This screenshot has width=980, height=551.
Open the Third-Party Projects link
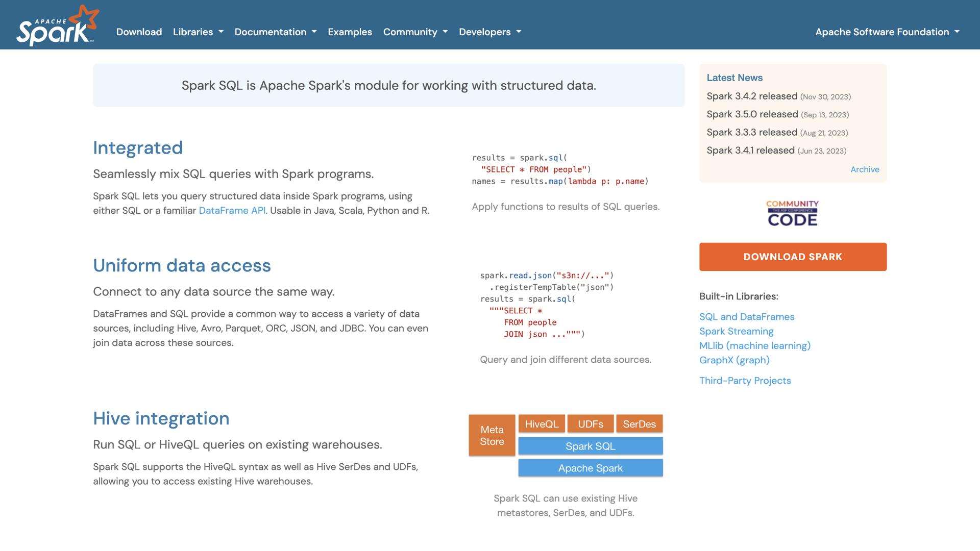coord(745,380)
